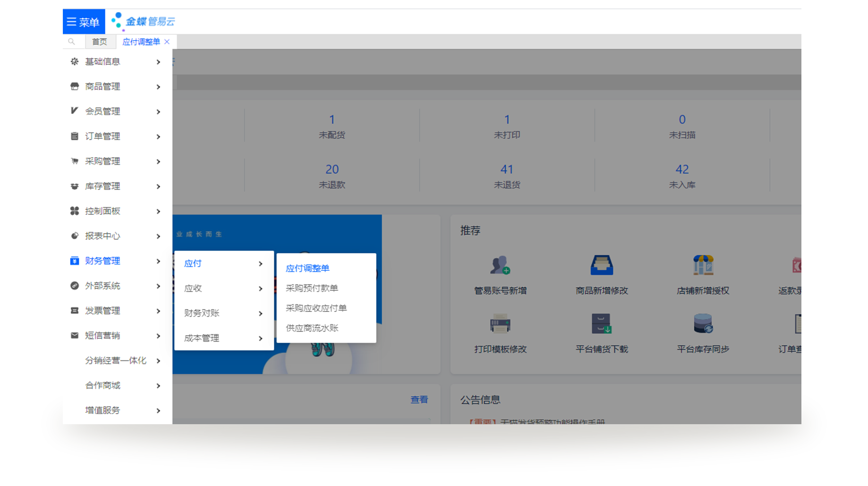Image resolution: width=868 pixels, height=486 pixels.
Task: Click the 未打印 count 1
Action: point(507,119)
